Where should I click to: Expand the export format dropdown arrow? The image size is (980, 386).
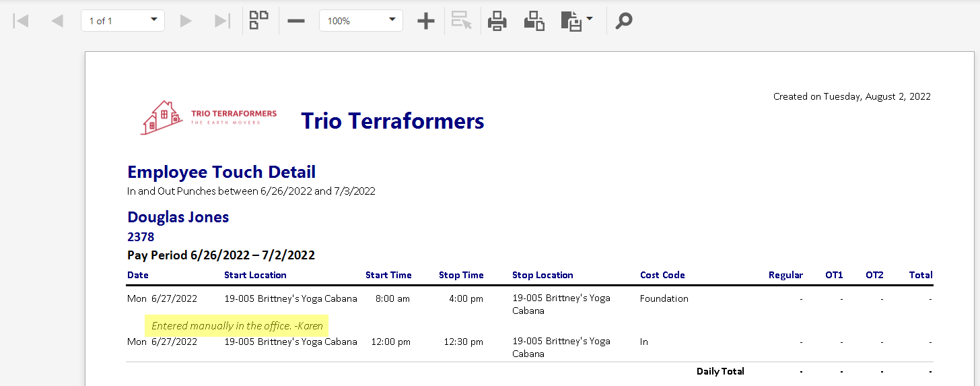tap(590, 19)
